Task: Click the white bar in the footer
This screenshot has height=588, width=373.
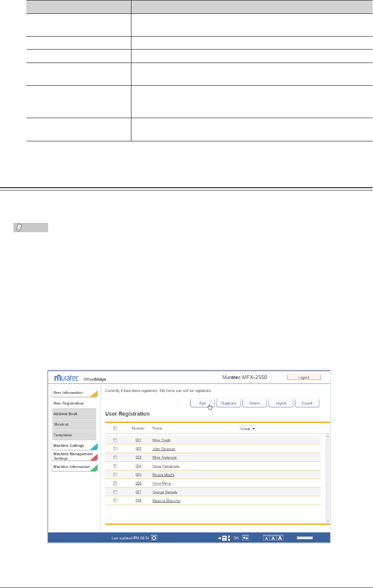Action: [x=305, y=538]
